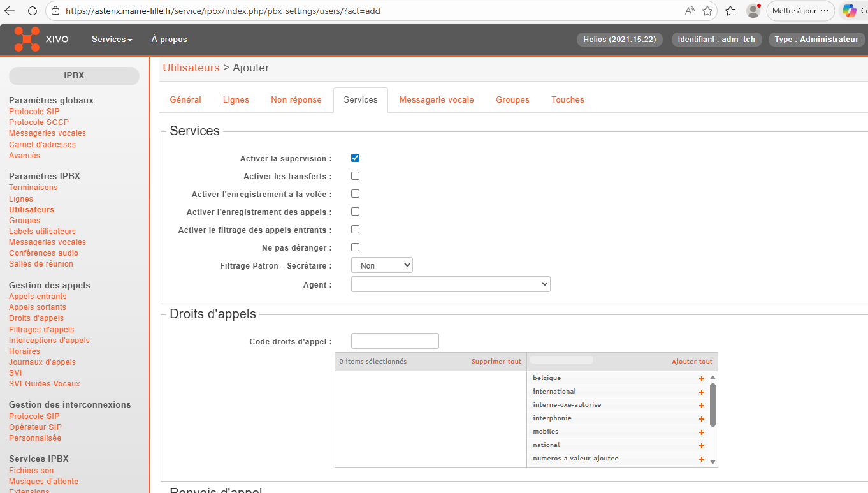Screen dimensions: 868x493
Task: Add interne-oxe-autorise with its plus icon
Action: 702,406
